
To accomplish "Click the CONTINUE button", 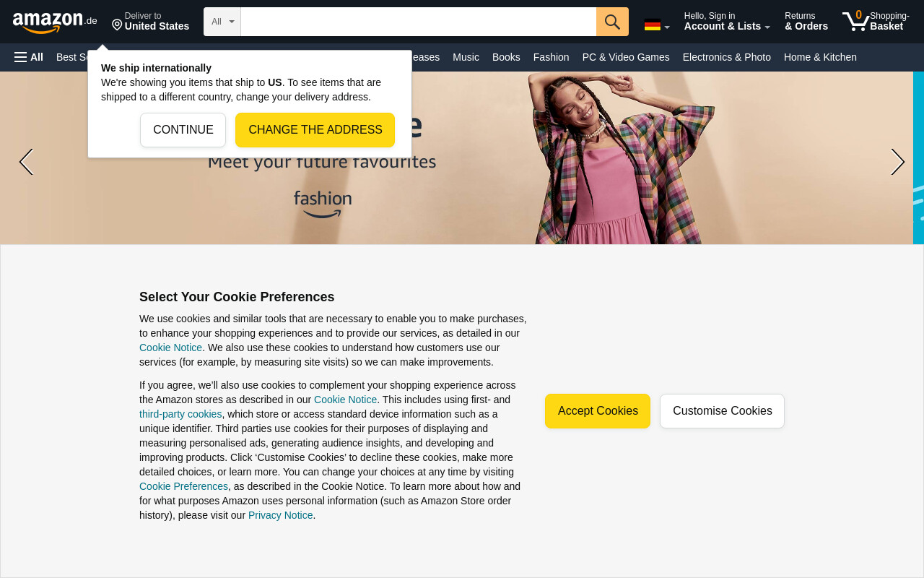I will tap(183, 130).
